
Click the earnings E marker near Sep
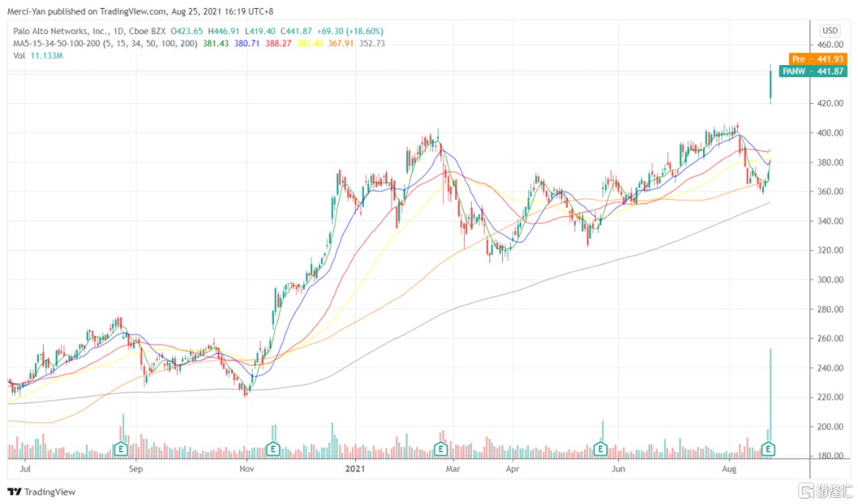[122, 450]
